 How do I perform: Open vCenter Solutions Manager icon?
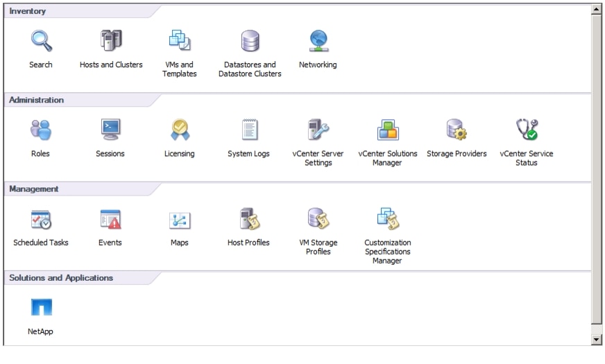[388, 130]
